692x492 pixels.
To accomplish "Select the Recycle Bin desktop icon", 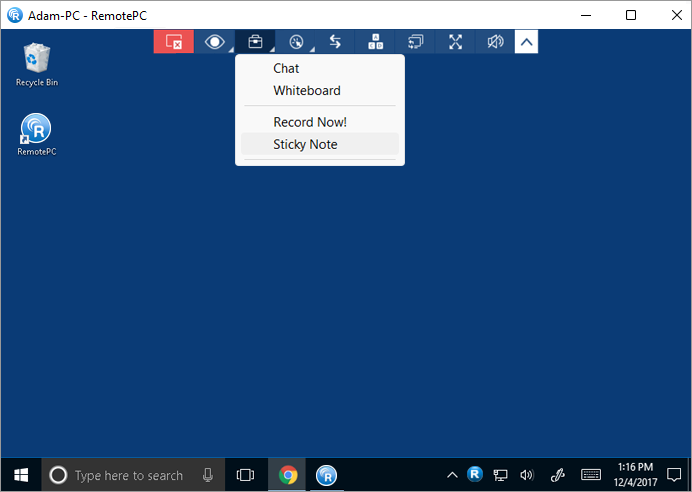I will (37, 64).
